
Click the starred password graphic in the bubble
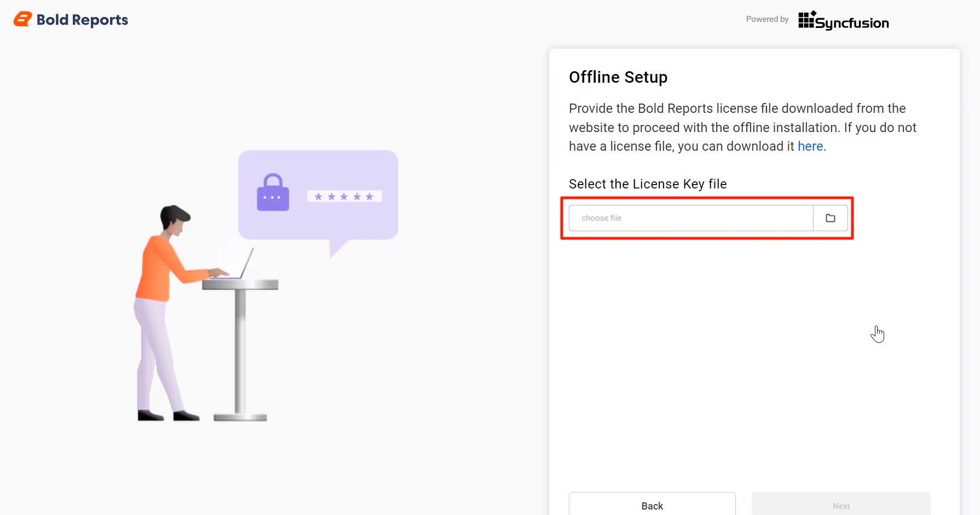click(344, 196)
